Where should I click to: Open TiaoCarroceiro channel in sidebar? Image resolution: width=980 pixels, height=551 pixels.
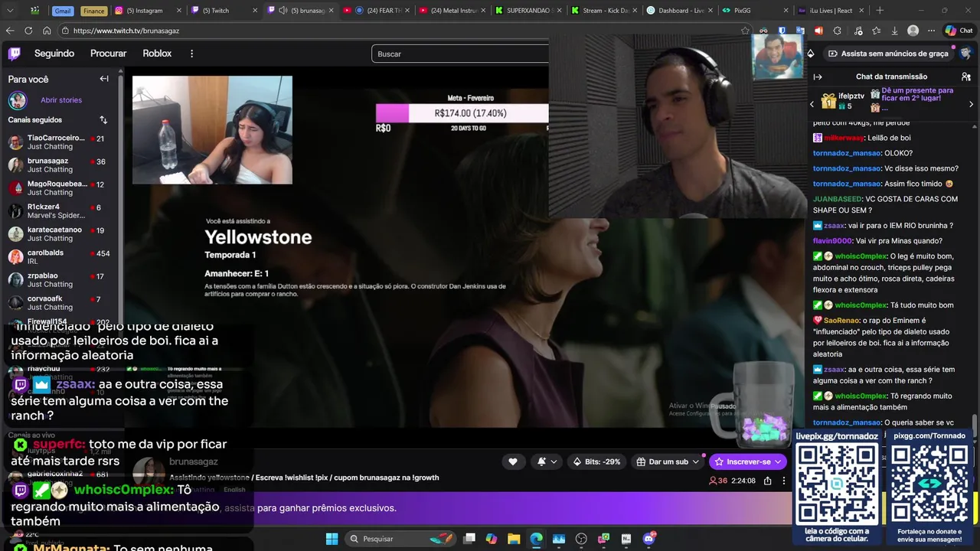coord(60,142)
